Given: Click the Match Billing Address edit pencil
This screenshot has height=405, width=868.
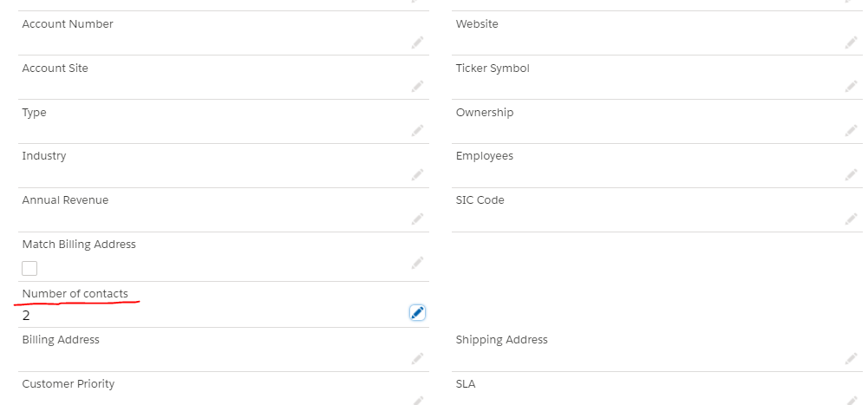Looking at the screenshot, I should 417,263.
